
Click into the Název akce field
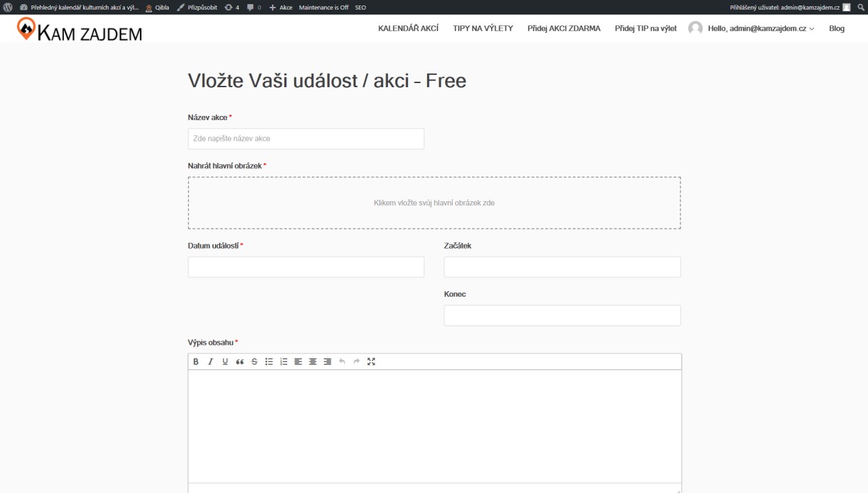click(x=306, y=139)
